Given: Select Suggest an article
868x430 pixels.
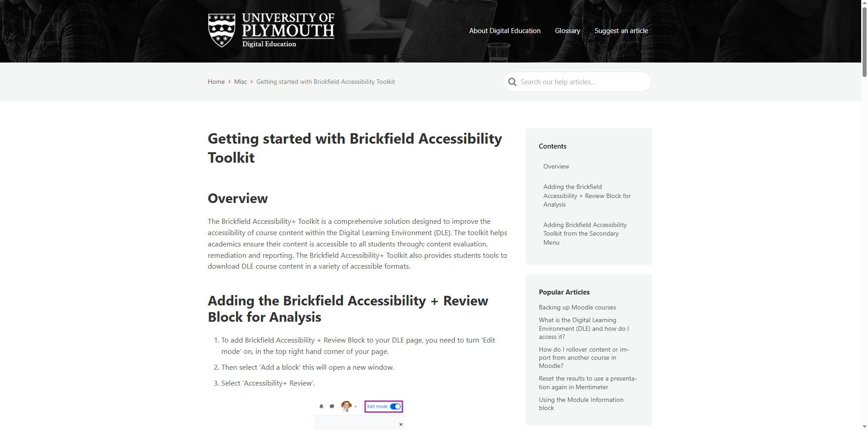Looking at the screenshot, I should coord(621,31).
